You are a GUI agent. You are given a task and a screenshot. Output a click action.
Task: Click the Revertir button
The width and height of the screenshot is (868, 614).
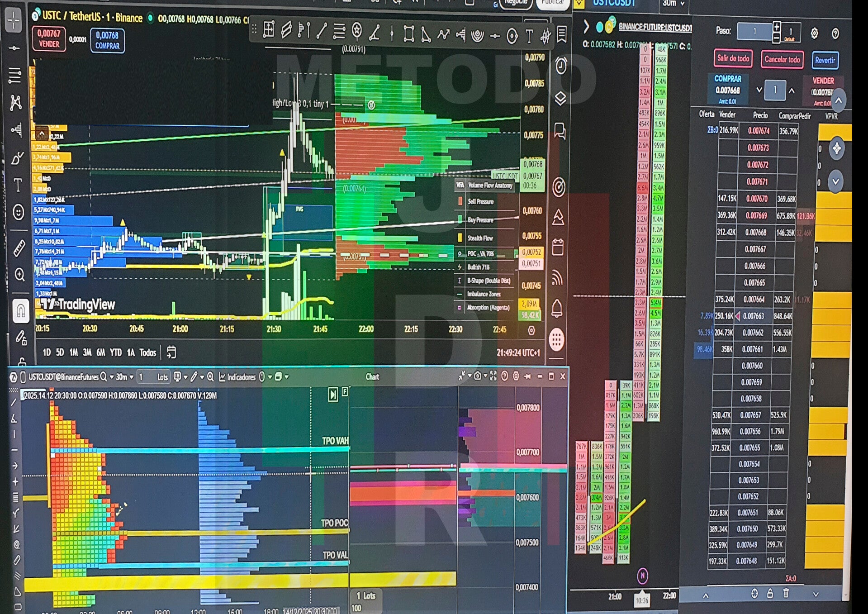point(825,60)
